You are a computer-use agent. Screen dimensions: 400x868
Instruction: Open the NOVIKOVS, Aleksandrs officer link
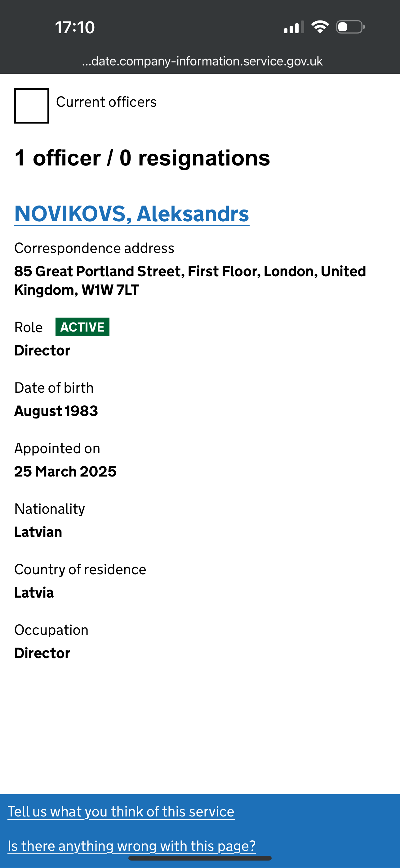pos(132,214)
